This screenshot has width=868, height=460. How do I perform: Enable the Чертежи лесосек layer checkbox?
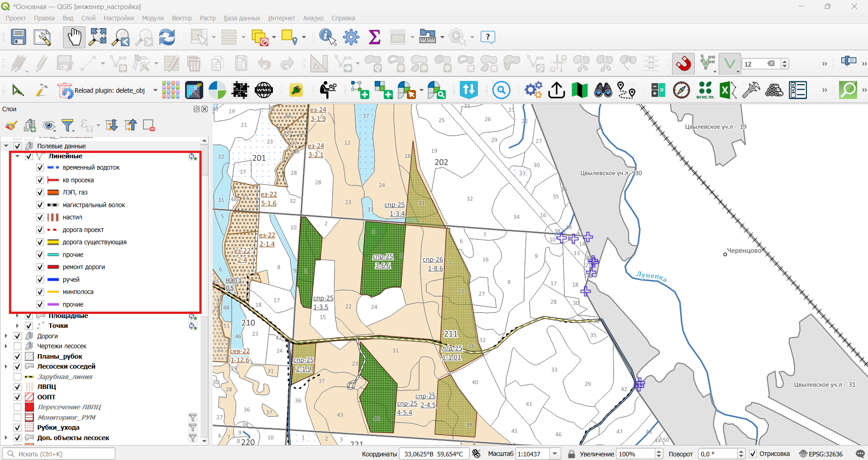coord(18,346)
